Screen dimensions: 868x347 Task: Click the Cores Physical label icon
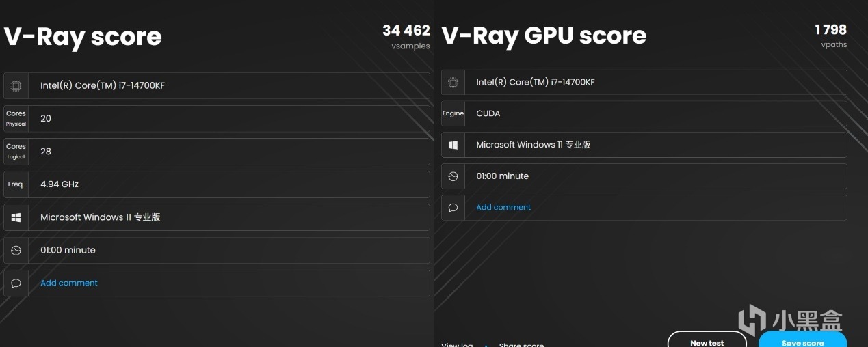pyautogui.click(x=16, y=118)
